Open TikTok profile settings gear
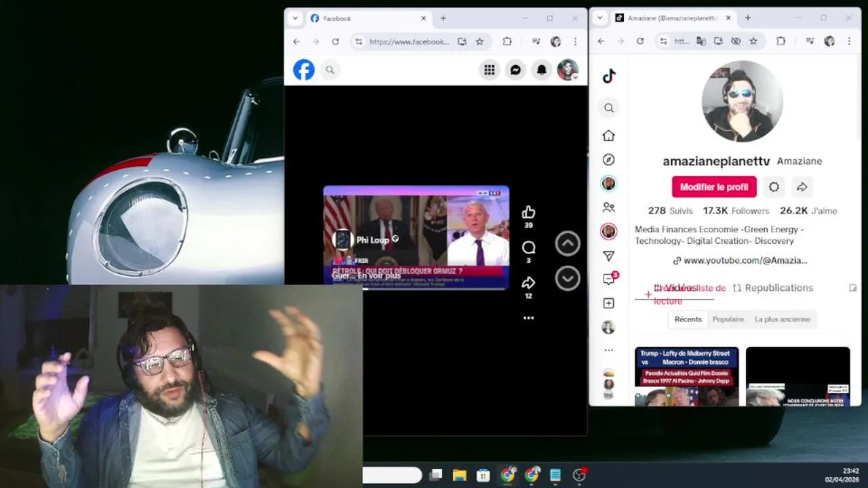The image size is (868, 488). tap(774, 187)
